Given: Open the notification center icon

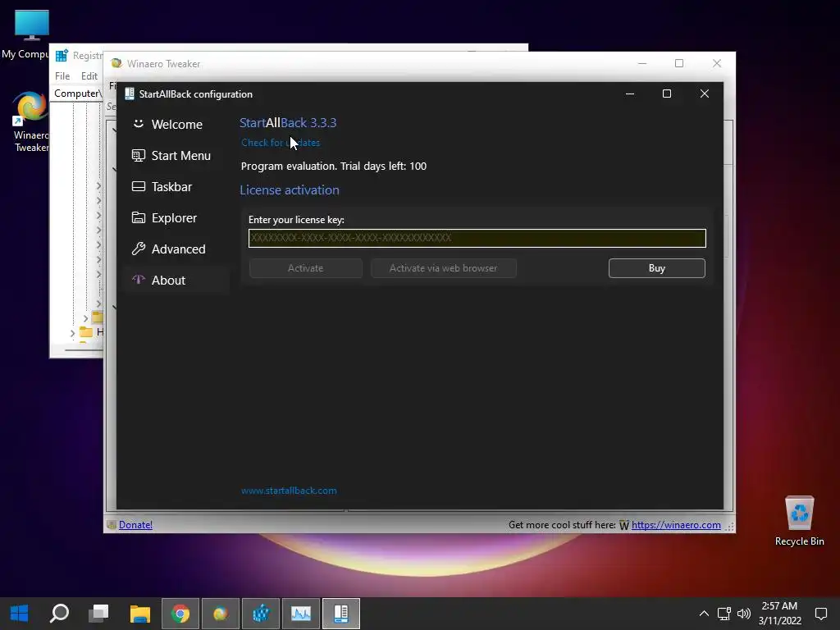Looking at the screenshot, I should [x=821, y=614].
